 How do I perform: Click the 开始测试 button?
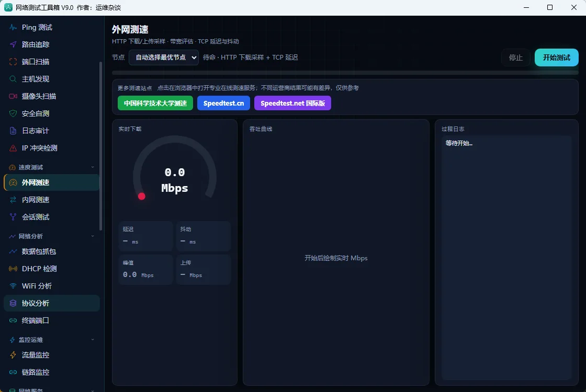click(x=557, y=57)
